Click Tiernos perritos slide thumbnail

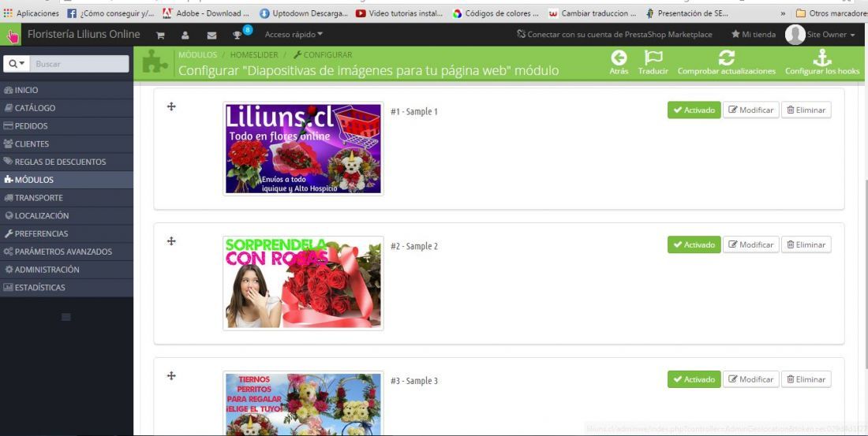click(x=303, y=404)
